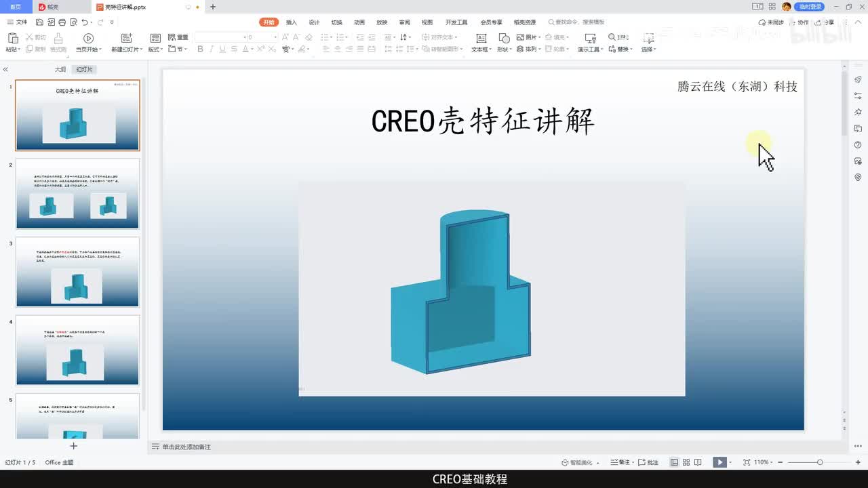This screenshot has height=488, width=868.
Task: Click the 未同步 sync status button
Action: pos(772,22)
